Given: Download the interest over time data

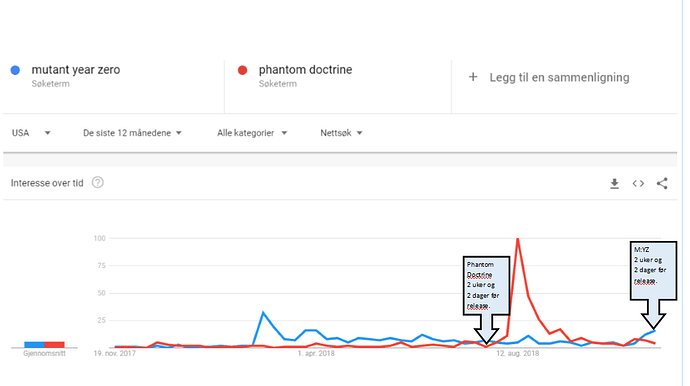Looking at the screenshot, I should (x=614, y=184).
